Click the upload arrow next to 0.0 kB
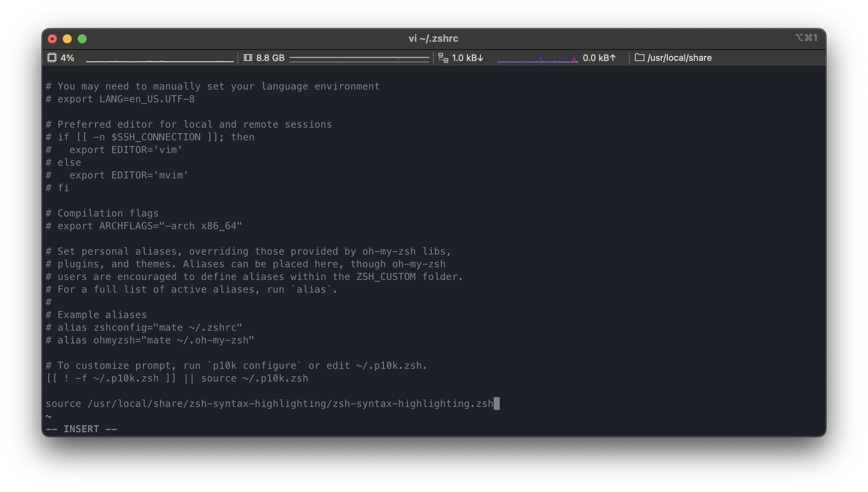 coord(613,58)
